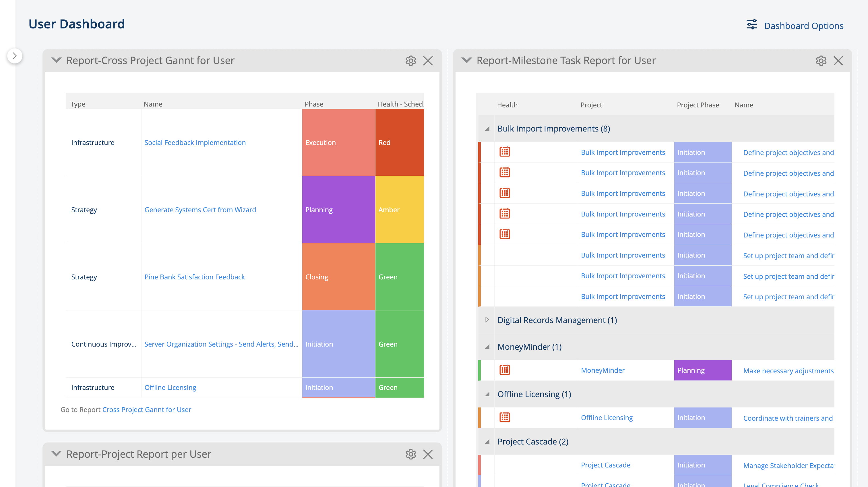Open Project Cascade link beside Manage Stakeholder
The height and width of the screenshot is (487, 868).
tap(606, 465)
